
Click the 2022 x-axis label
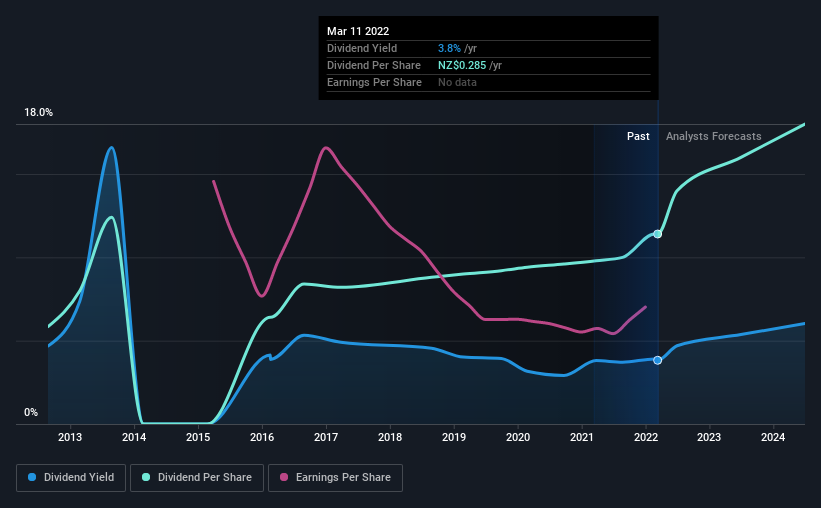(x=646, y=437)
